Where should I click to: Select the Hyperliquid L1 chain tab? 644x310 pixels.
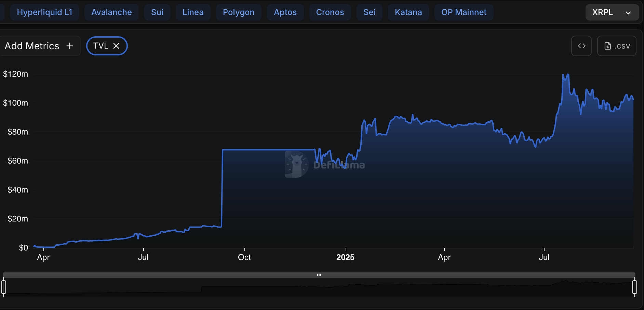point(45,12)
